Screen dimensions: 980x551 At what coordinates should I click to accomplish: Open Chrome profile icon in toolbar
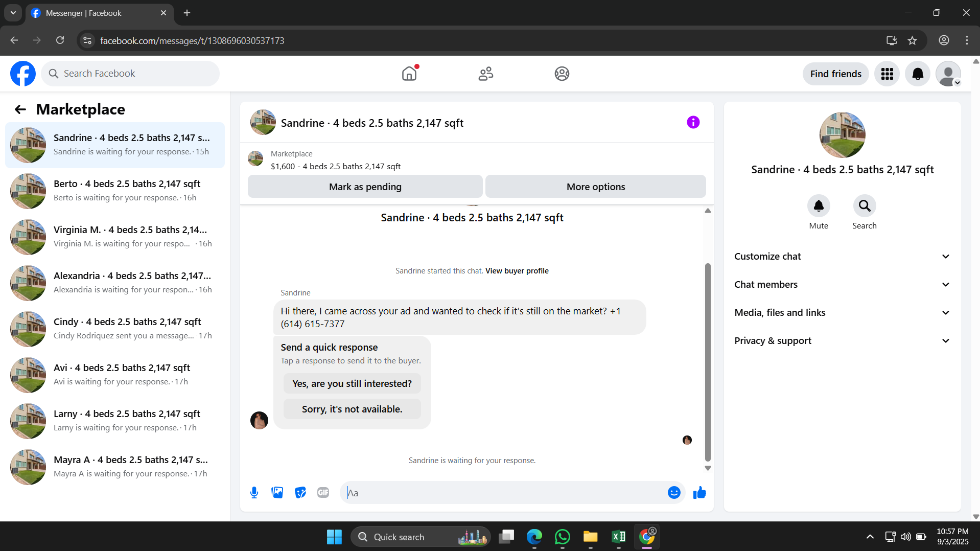point(944,40)
